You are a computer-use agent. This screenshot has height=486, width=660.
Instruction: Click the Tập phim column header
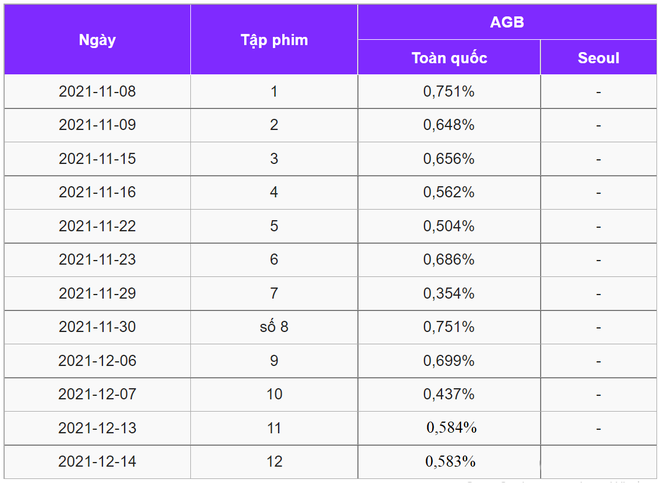[x=274, y=40]
